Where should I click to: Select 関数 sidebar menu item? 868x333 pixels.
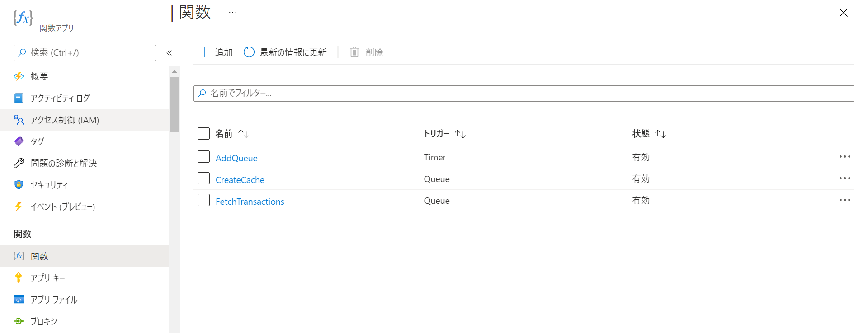coord(84,256)
